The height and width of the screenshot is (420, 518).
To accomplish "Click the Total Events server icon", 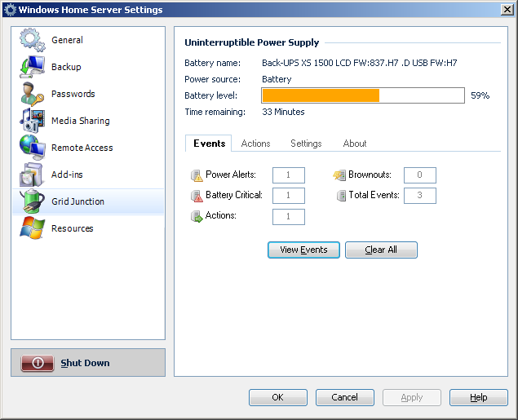I will tap(341, 196).
